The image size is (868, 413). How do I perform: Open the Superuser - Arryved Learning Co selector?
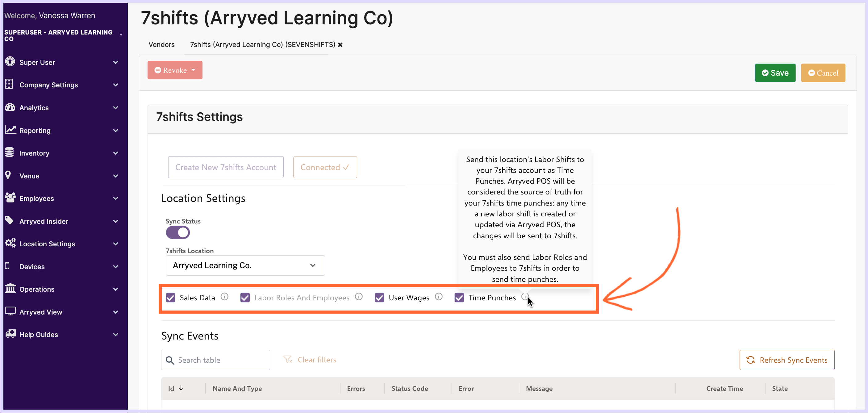click(x=63, y=35)
